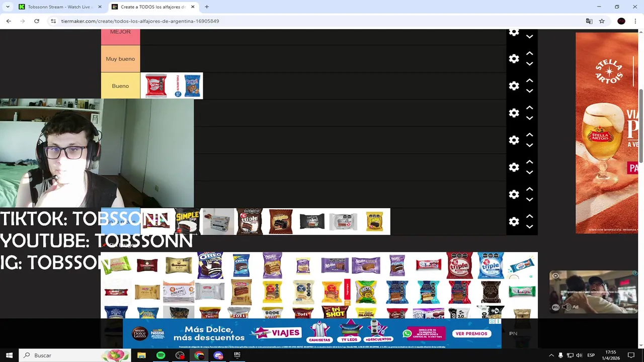Viewport: 644px width, 362px height.
Task: Move the Simple alfajor row down
Action: (x=529, y=227)
